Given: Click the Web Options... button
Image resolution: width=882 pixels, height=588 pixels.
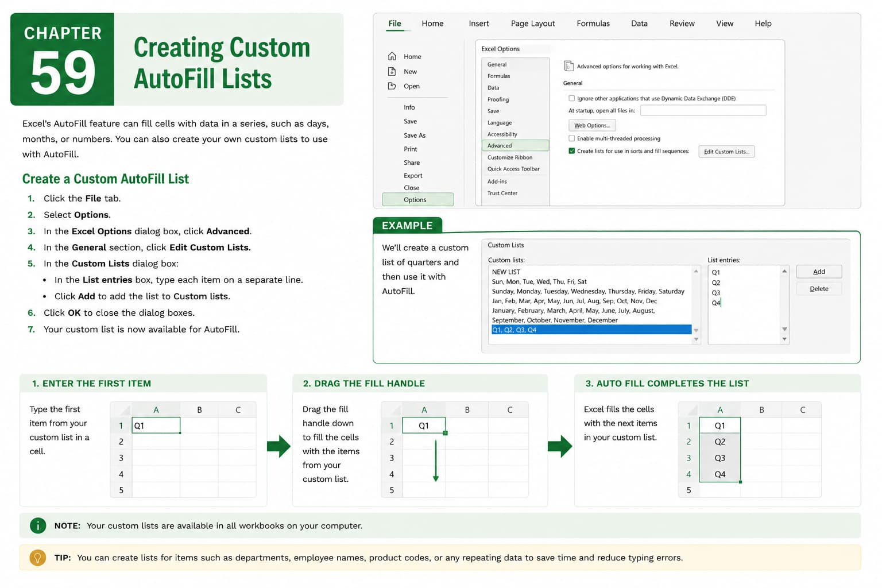Looking at the screenshot, I should [592, 125].
